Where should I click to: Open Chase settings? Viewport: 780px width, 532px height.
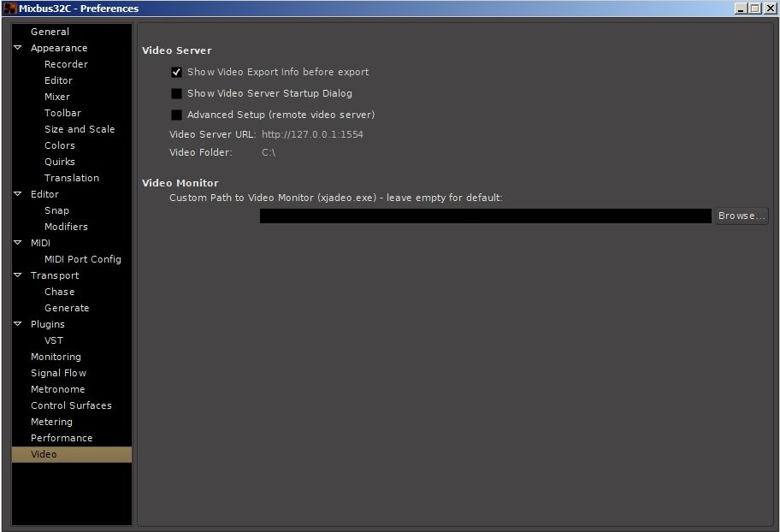tap(59, 293)
